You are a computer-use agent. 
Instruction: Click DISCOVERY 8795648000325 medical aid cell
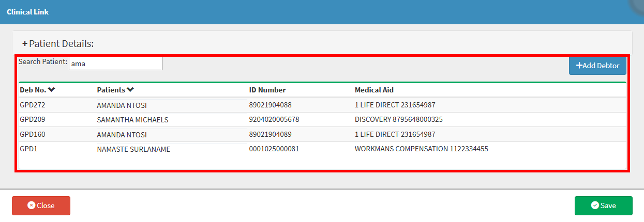click(x=398, y=120)
